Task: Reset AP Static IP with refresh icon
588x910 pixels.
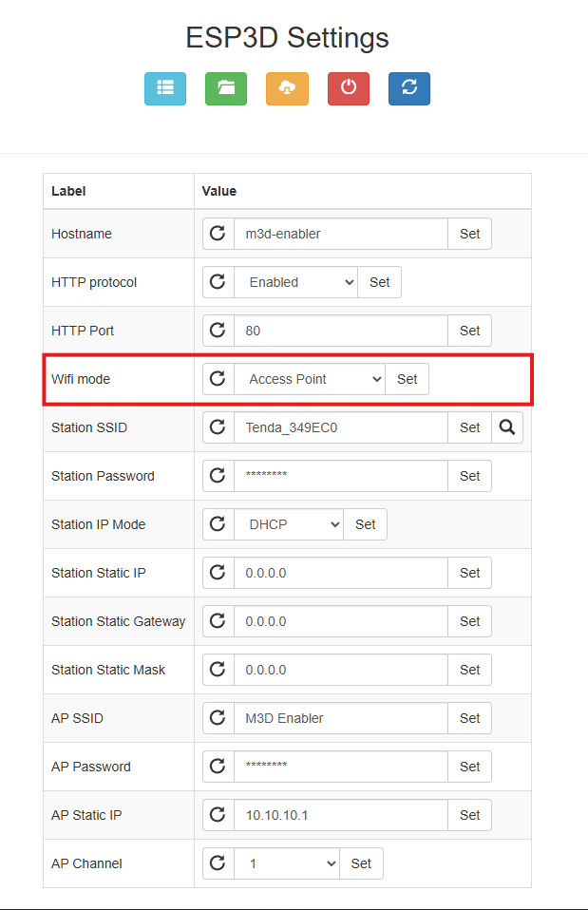Action: point(218,815)
